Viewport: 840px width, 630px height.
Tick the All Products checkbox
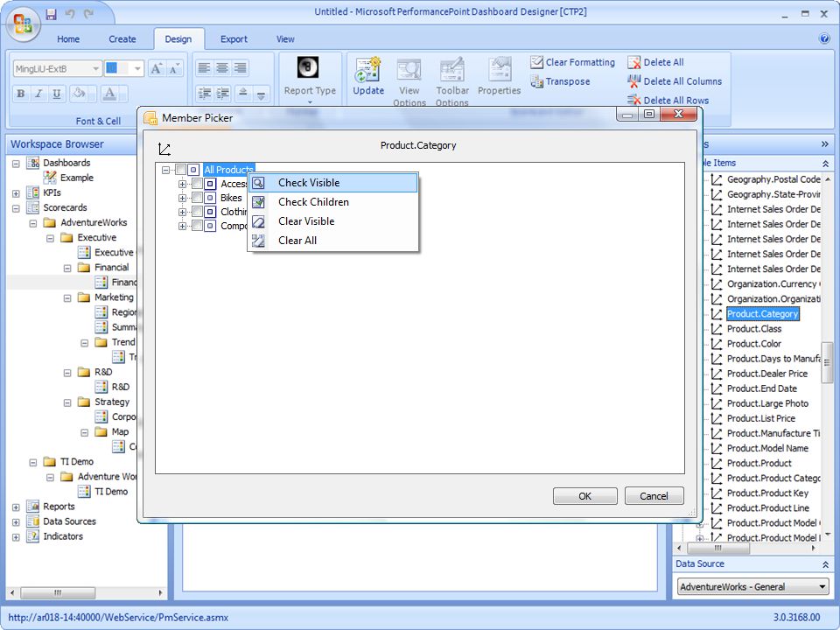(180, 170)
